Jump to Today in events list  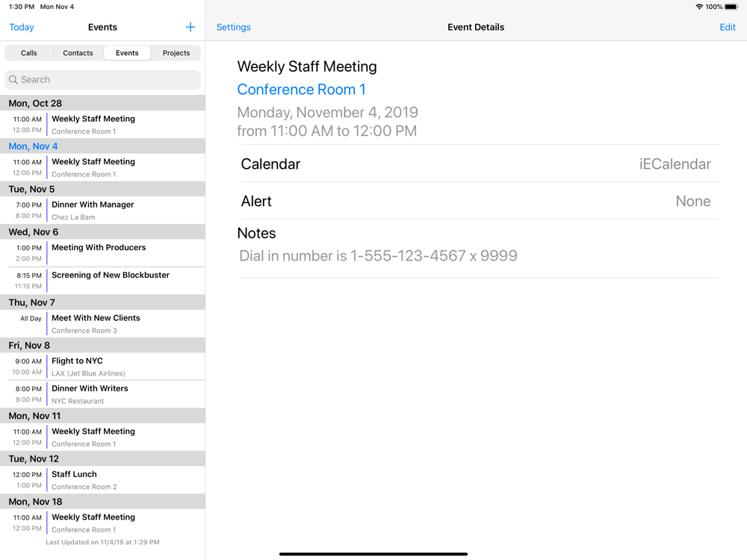(22, 28)
